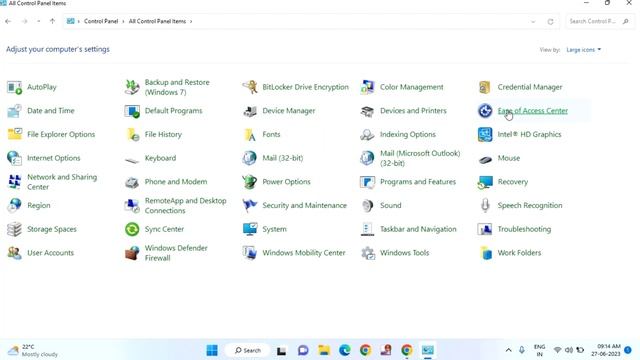Open the Phone and Modem link
This screenshot has width=640, height=360.
[176, 182]
